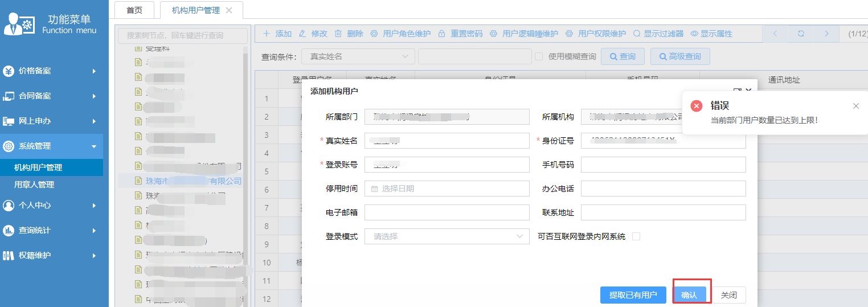868x307 pixels.
Task: Click the 停用时间 date picker field
Action: tap(447, 189)
